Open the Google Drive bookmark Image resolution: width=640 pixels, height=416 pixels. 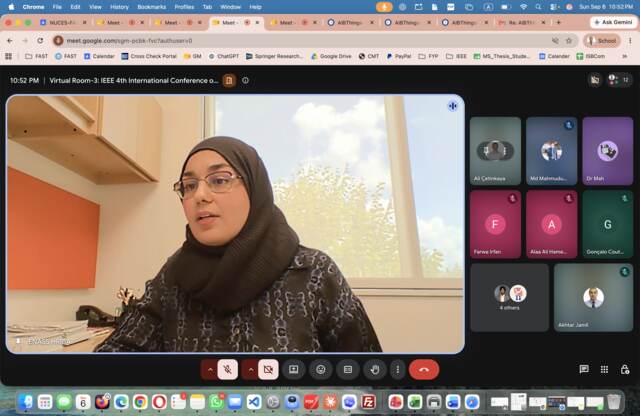[x=331, y=56]
